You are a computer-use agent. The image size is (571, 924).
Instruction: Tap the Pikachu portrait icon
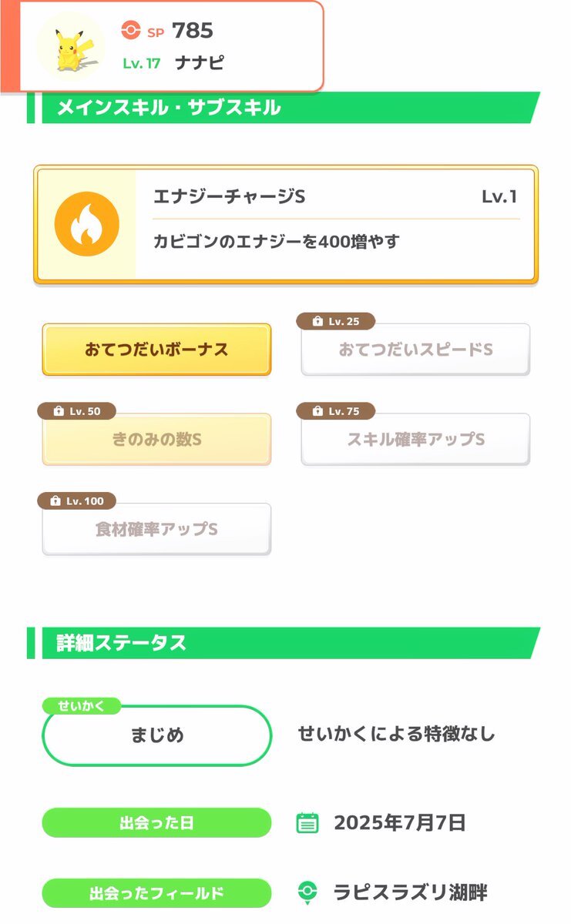(70, 46)
